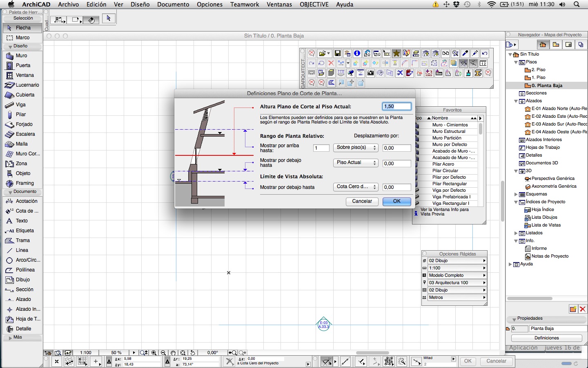Select the Flecha arrow tool
Screen dimensions: 588x368
(22, 28)
